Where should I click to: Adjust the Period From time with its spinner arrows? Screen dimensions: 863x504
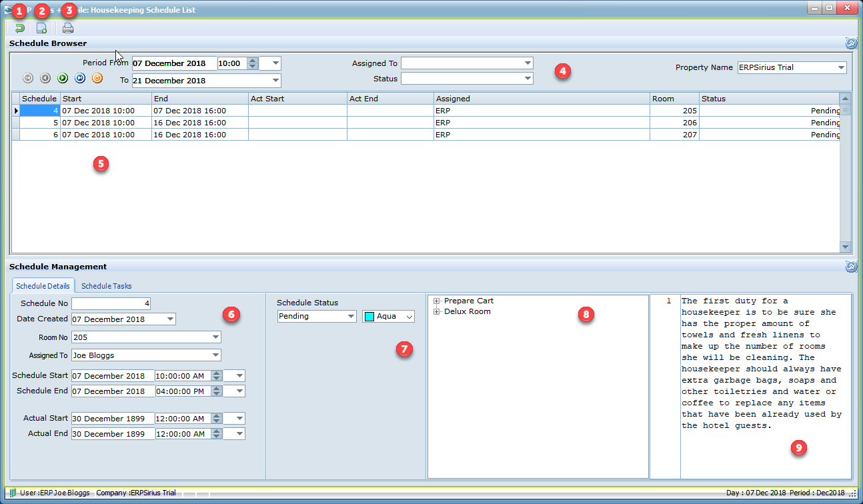tap(252, 63)
